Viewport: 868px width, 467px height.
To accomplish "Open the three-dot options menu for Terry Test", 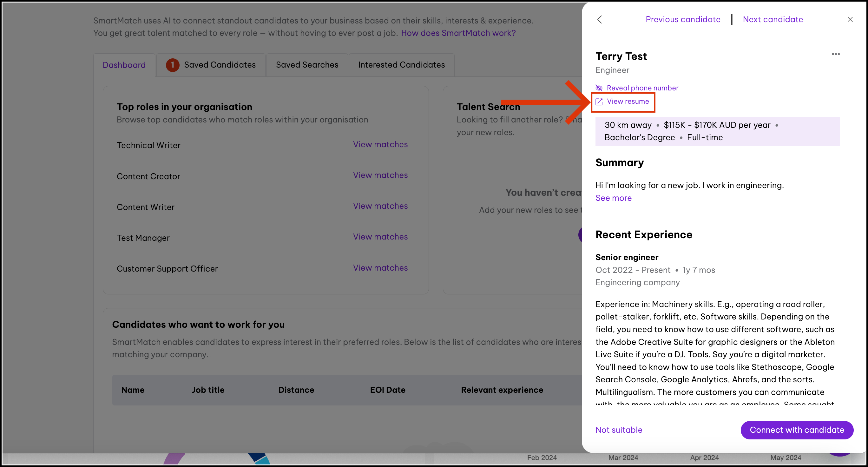I will 835,54.
